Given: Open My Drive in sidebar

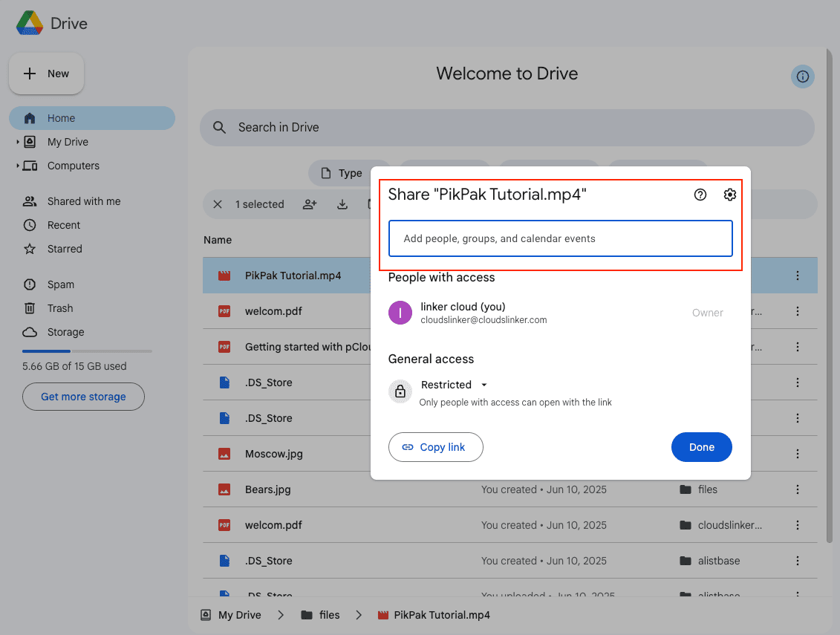Looking at the screenshot, I should pyautogui.click(x=68, y=142).
